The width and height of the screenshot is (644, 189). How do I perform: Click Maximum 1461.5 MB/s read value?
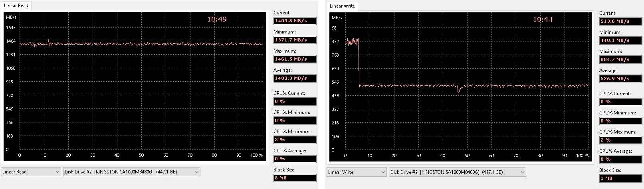(295, 59)
